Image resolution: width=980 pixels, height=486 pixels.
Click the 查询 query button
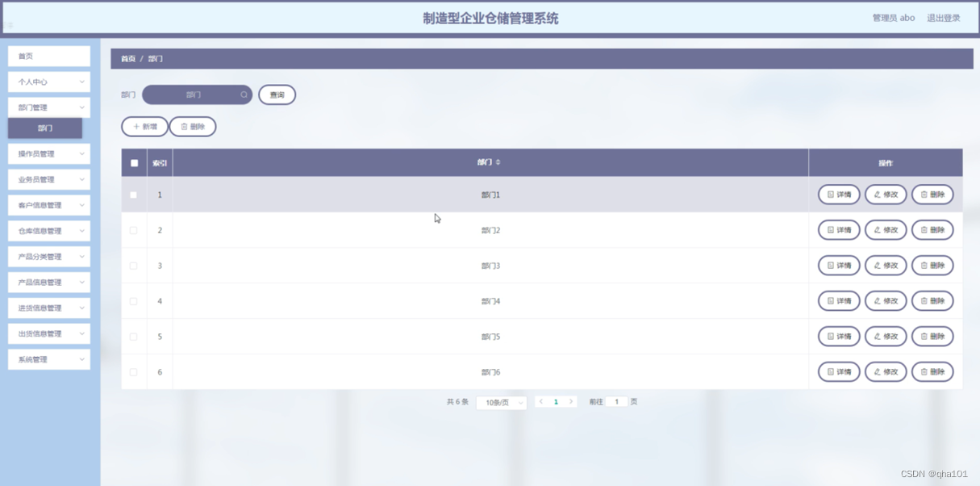point(277,94)
